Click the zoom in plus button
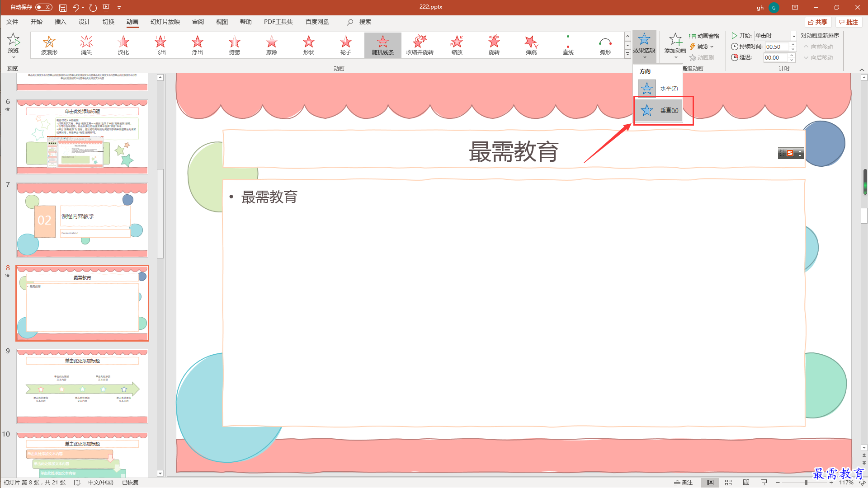This screenshot has width=868, height=488. point(831,483)
